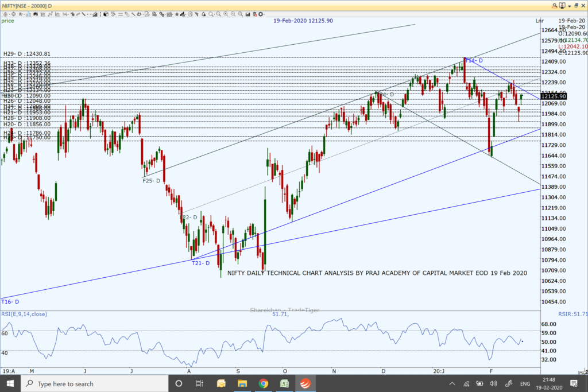Click the chain link icon in toolbar
Viewport: 588px width, 392px height.
[x=161, y=14]
